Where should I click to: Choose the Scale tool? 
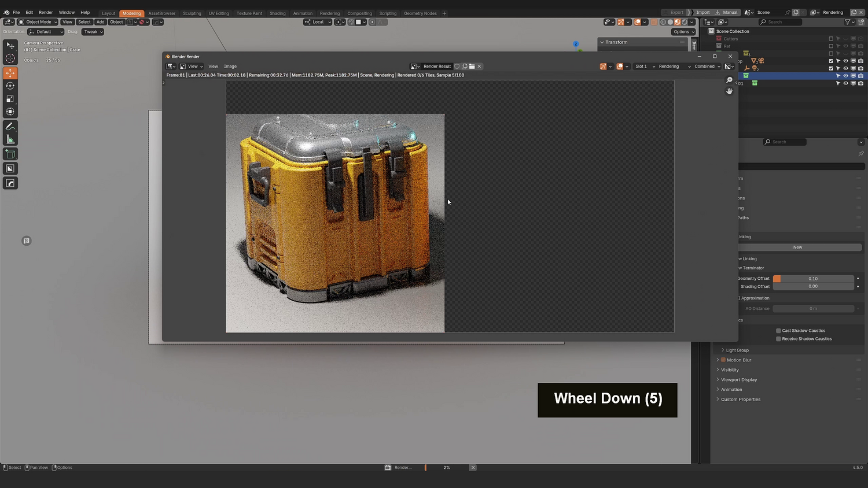(10, 99)
